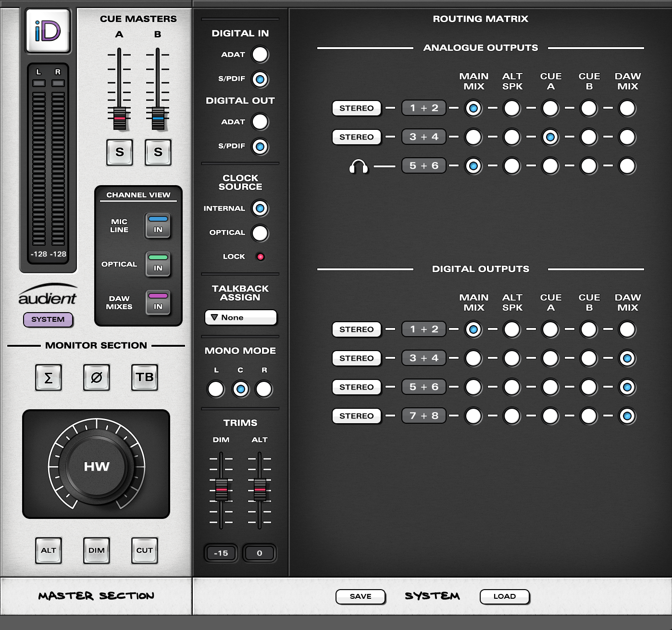
Task: Enable the DIM button
Action: (97, 551)
